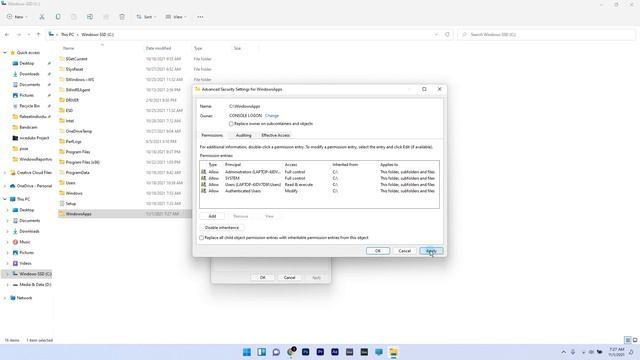Click 'This PC' in the address breadcrumb

point(67,35)
